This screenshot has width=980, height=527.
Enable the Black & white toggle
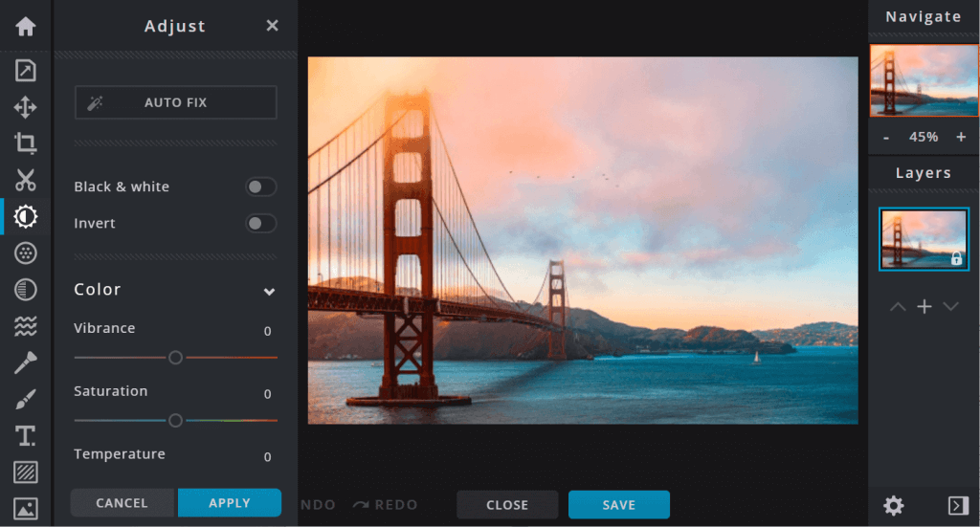260,187
